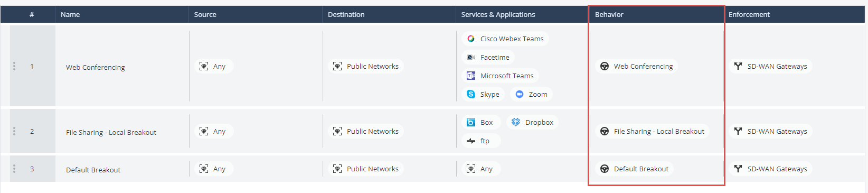Click the Skype label
The height and width of the screenshot is (193, 868).
(x=489, y=94)
